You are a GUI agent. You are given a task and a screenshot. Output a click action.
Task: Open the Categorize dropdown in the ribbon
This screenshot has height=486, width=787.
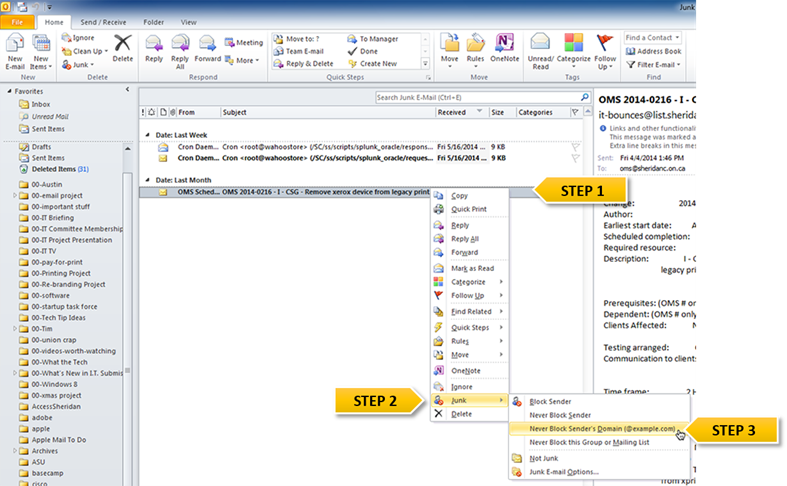coord(573,52)
